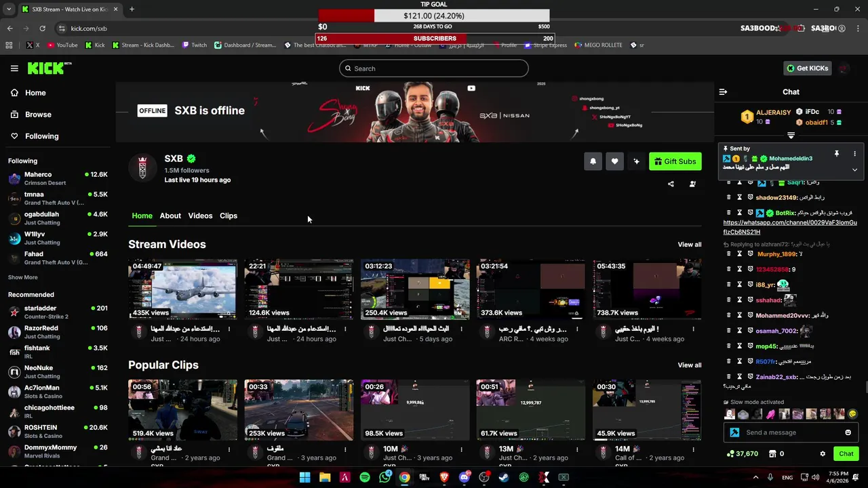Open Spotify from the taskbar
Image resolution: width=868 pixels, height=488 pixels.
coord(365,477)
